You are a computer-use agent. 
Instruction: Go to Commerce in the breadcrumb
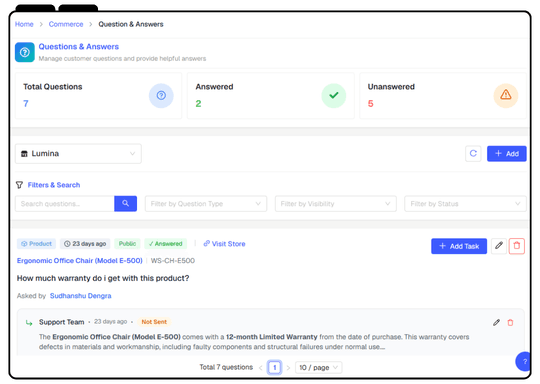[x=66, y=24]
